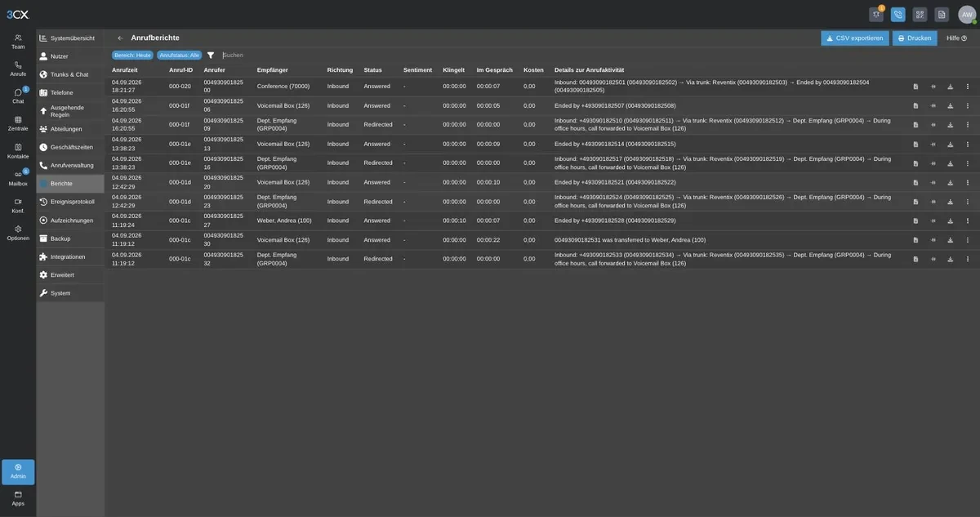Open three-dot menu for caller 00493090182523 row
The width and height of the screenshot is (980, 517).
pyautogui.click(x=968, y=202)
